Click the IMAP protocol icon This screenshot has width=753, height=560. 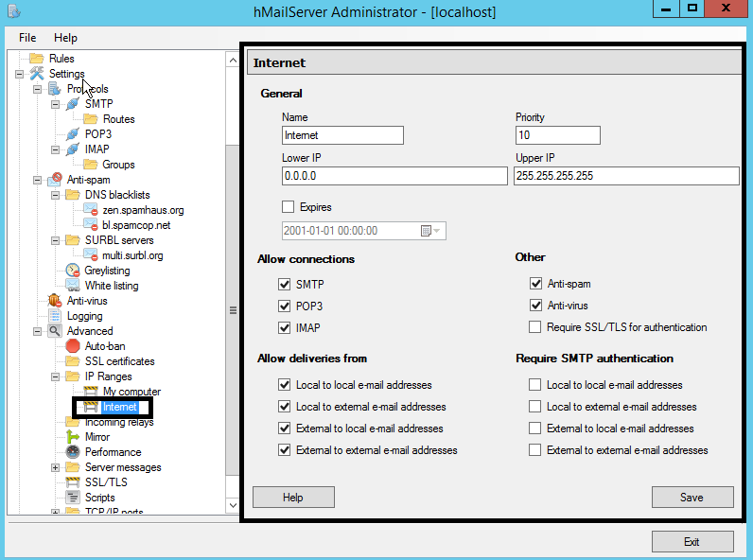(x=73, y=149)
